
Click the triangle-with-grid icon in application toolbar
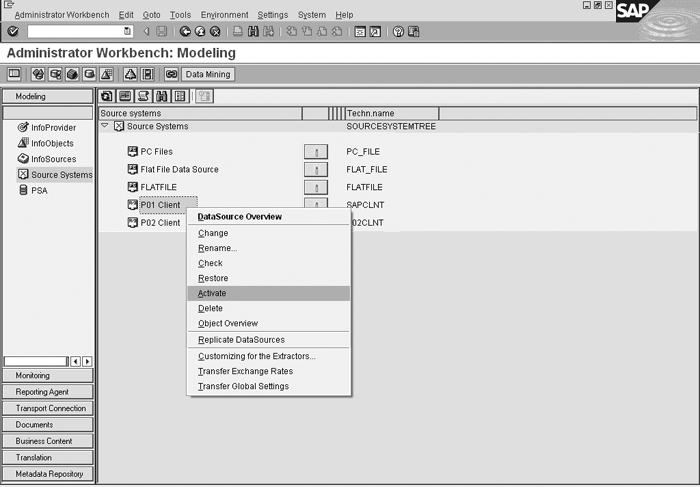point(106,74)
